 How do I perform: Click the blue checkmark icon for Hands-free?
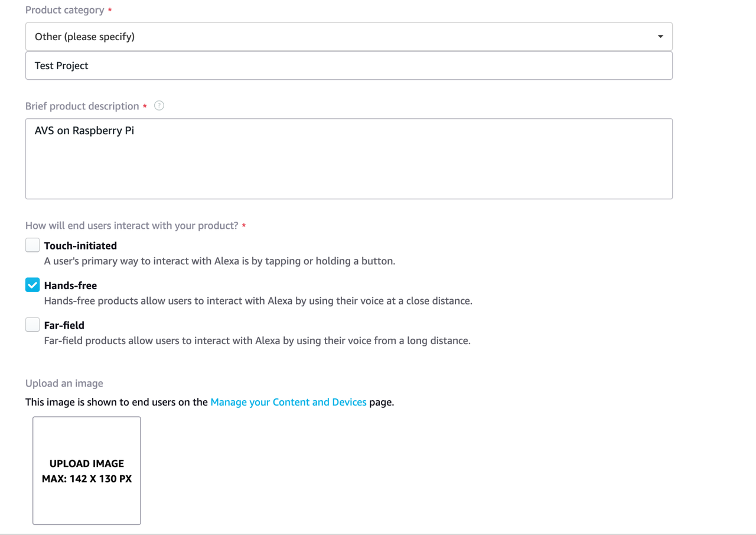tap(32, 285)
